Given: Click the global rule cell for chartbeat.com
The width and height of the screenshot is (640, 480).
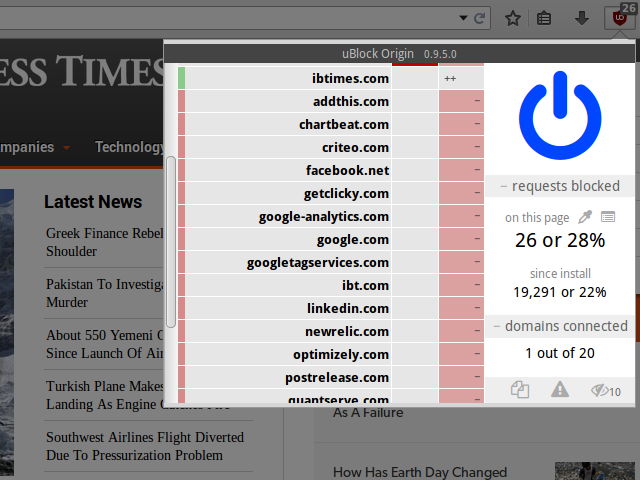Looking at the screenshot, I should 415,124.
